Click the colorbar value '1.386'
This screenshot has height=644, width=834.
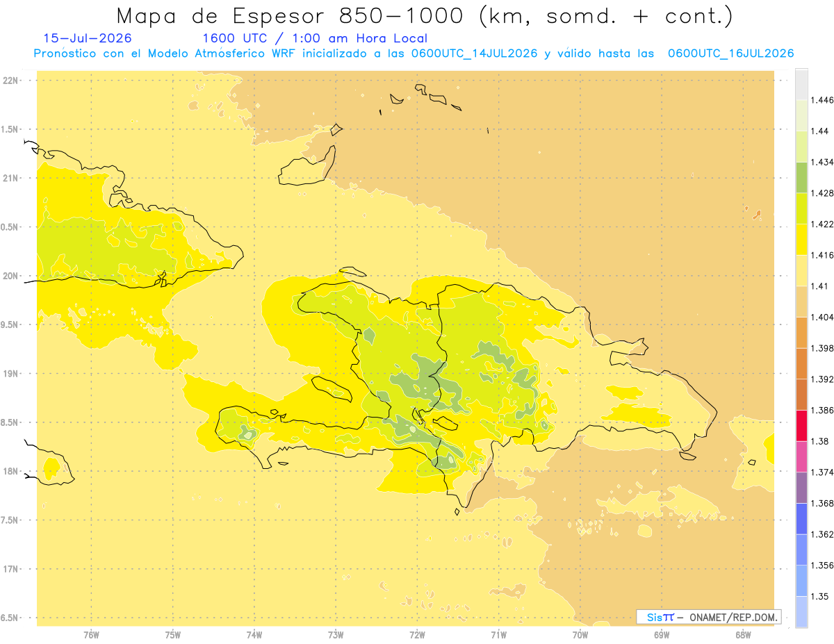(822, 410)
